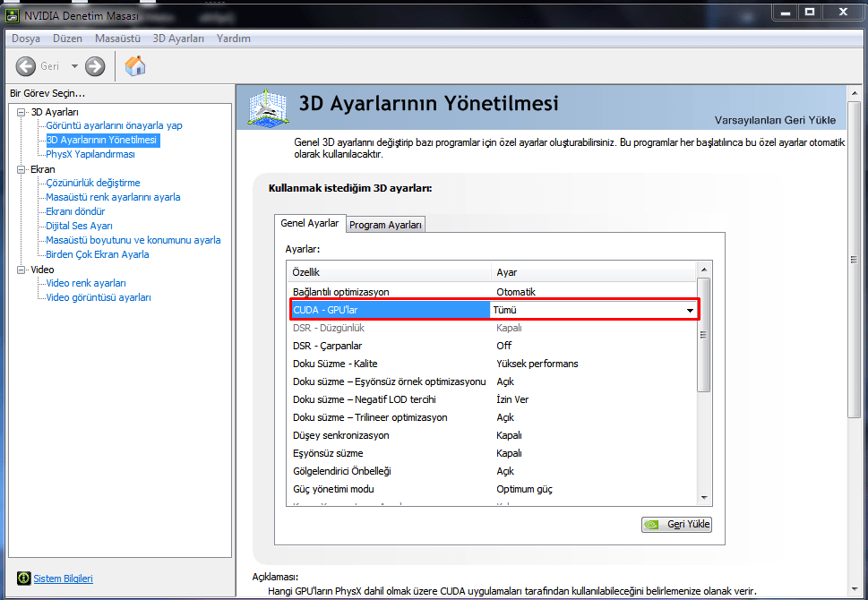Collapse the Video tree node
The image size is (868, 600).
[x=21, y=270]
